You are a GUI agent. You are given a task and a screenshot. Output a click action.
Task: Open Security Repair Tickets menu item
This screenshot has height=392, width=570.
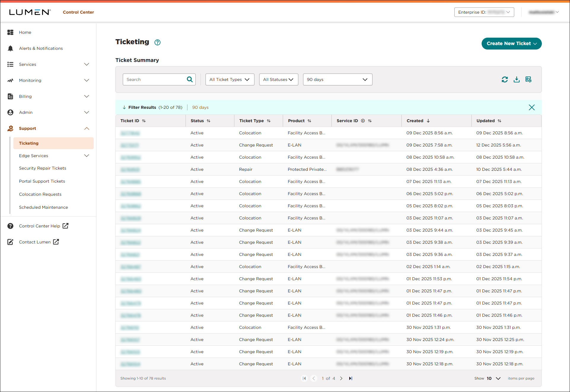(43, 168)
